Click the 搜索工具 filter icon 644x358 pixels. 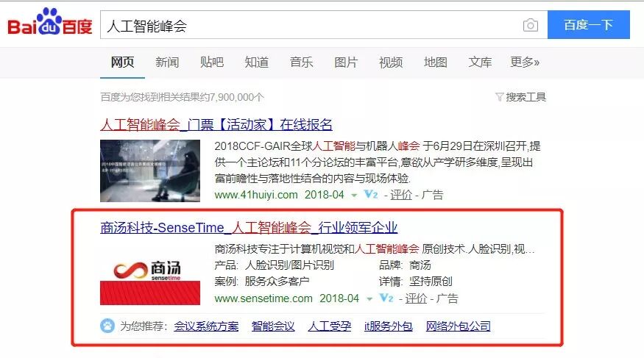pyautogui.click(x=499, y=97)
